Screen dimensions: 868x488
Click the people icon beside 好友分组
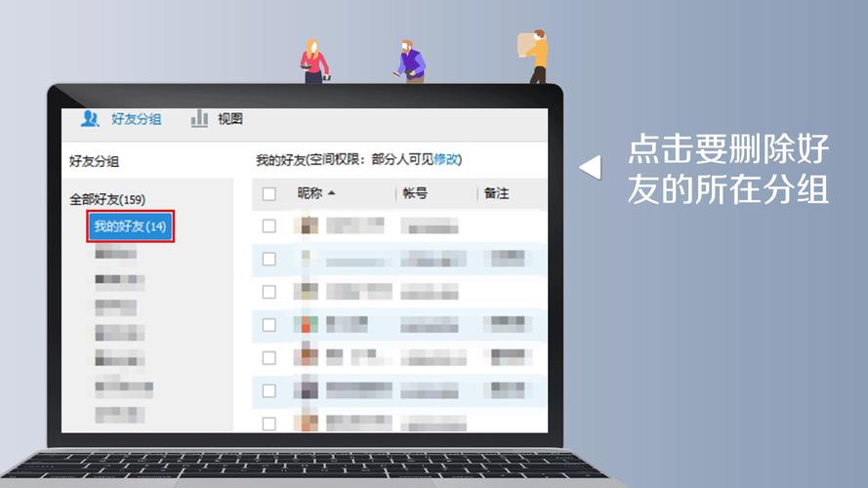pos(90,119)
